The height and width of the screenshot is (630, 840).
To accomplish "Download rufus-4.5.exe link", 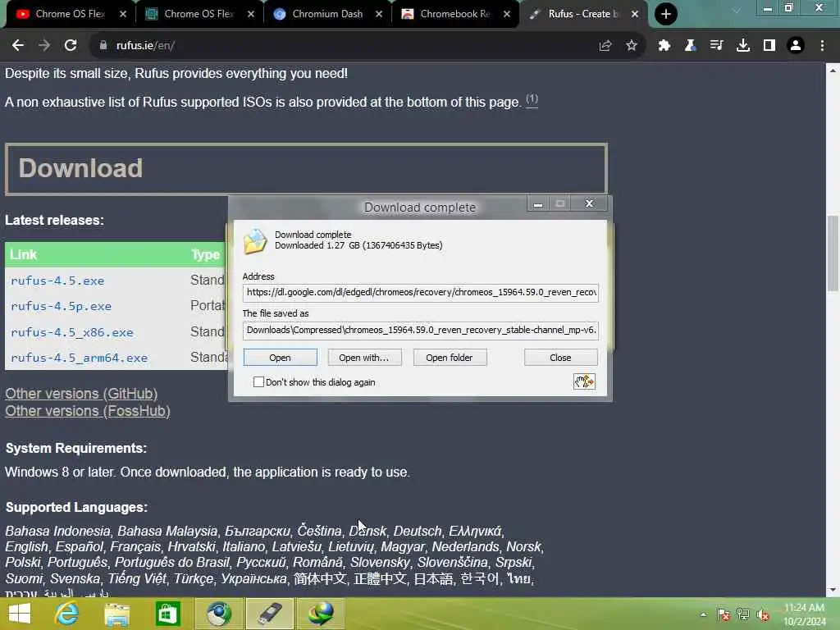I will (x=57, y=281).
